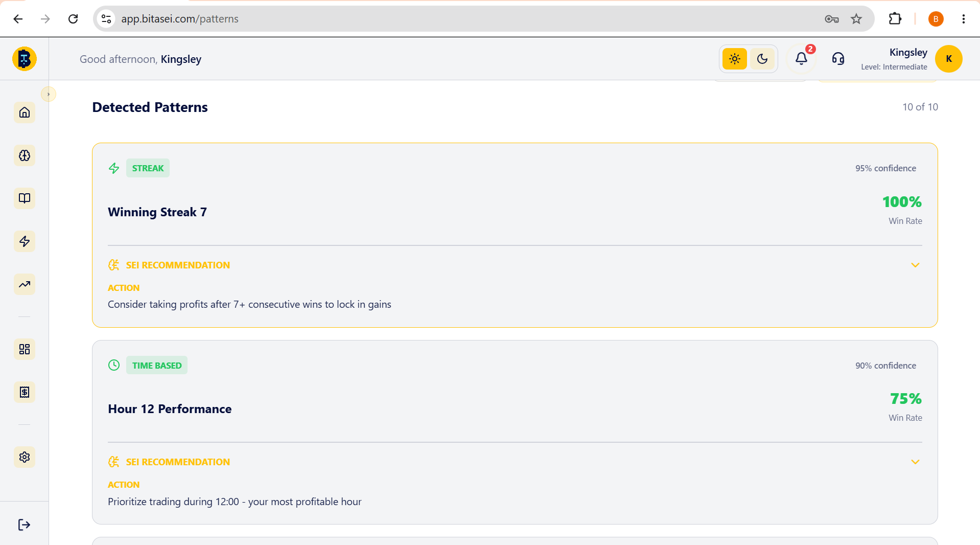The width and height of the screenshot is (980, 545).
Task: Open the dollar receipt billing sidebar icon
Action: [x=25, y=392]
